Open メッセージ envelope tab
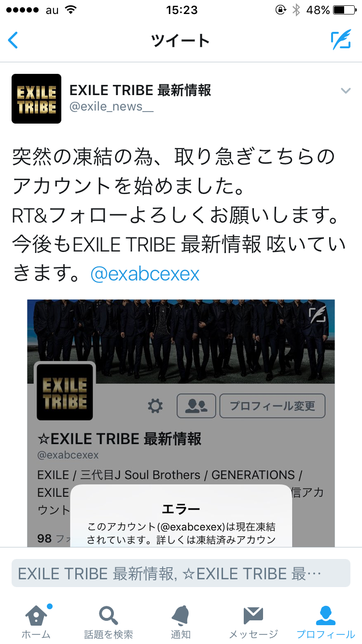The height and width of the screenshot is (644, 362). tap(253, 621)
